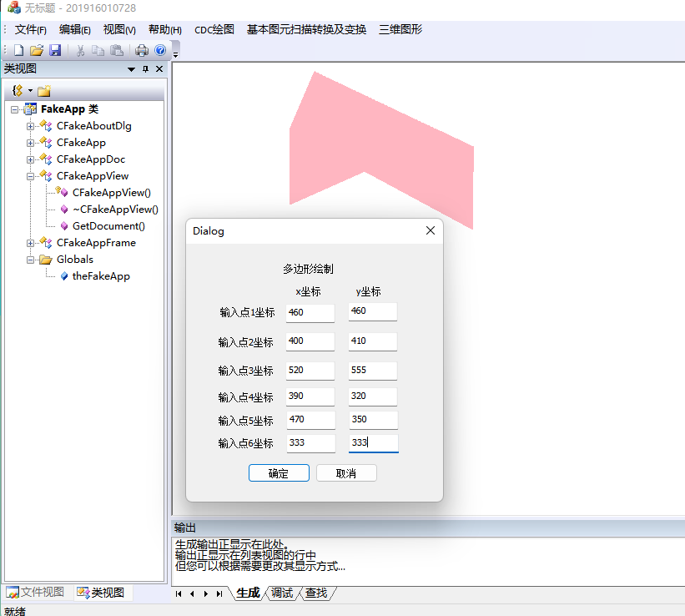
Task: Open the CDC绘图 menu
Action: pyautogui.click(x=216, y=29)
